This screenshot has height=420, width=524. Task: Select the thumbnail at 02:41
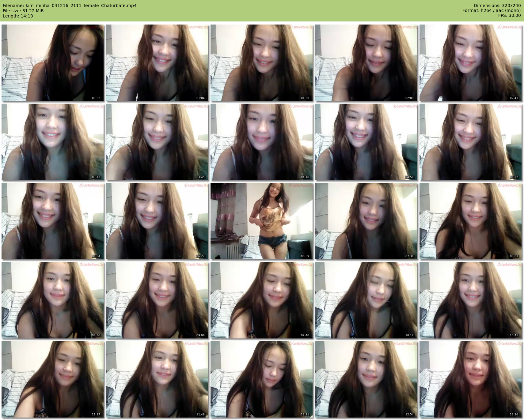point(471,63)
